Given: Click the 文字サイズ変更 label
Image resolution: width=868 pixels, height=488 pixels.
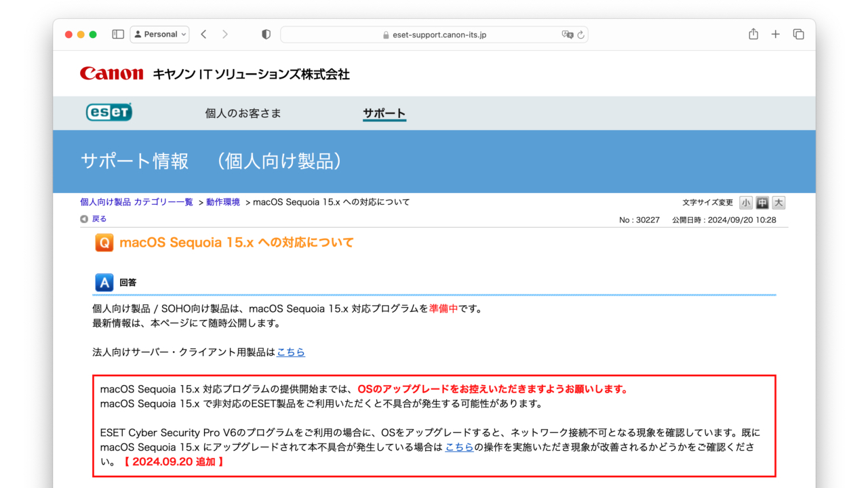Looking at the screenshot, I should pos(707,203).
